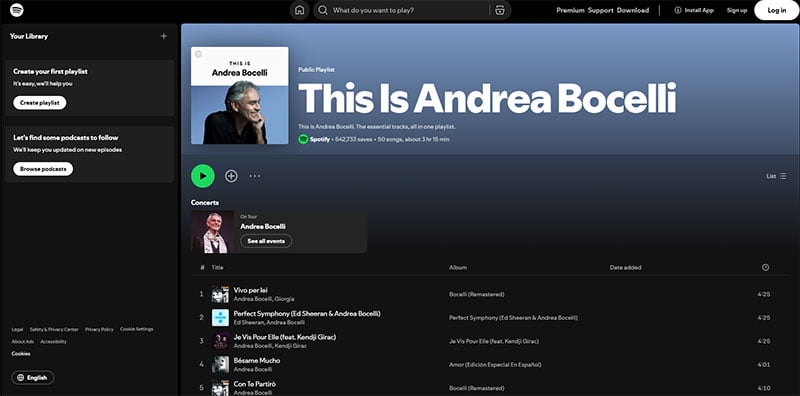800x396 pixels.
Task: Open the About Ads link
Action: click(22, 342)
